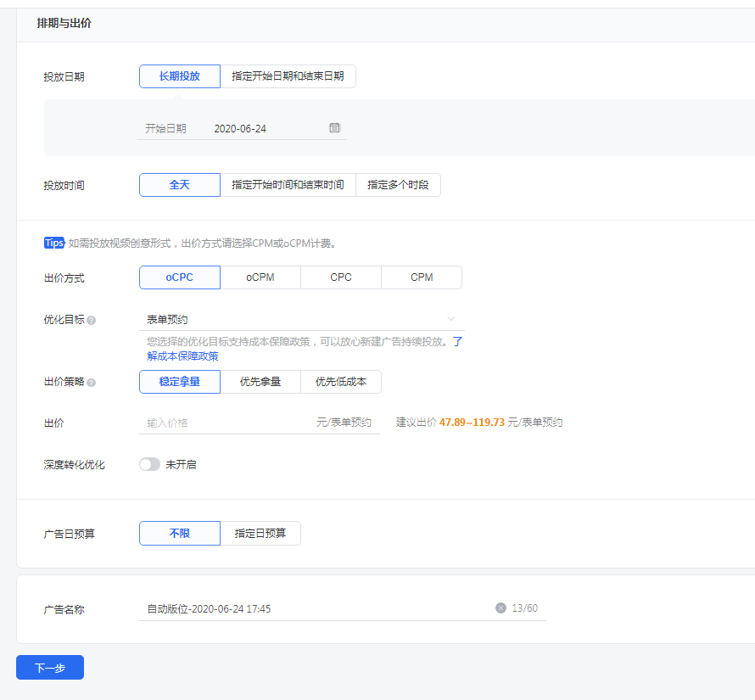Screen dimensions: 755x700
Task: Open the start date calendar icon
Action: pos(334,128)
